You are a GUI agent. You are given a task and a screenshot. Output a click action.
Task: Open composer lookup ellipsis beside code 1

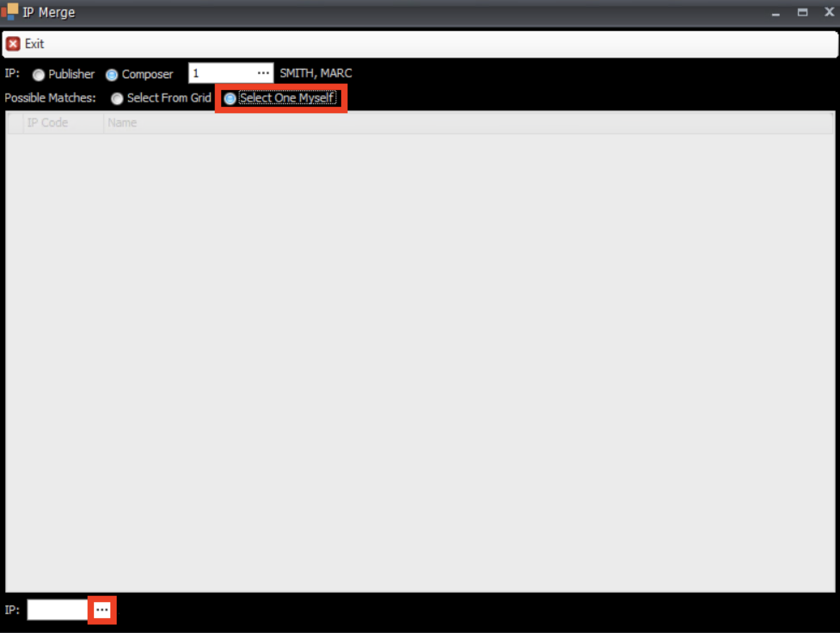pos(263,73)
